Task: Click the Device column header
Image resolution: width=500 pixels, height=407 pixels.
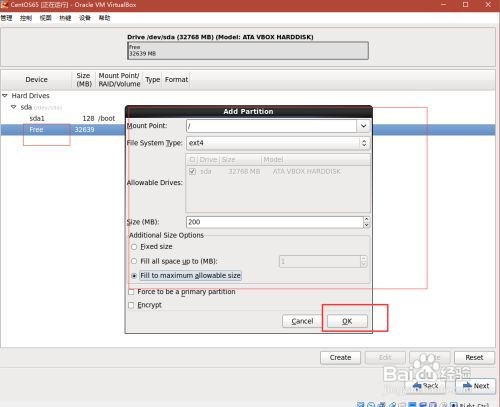Action: click(x=37, y=80)
